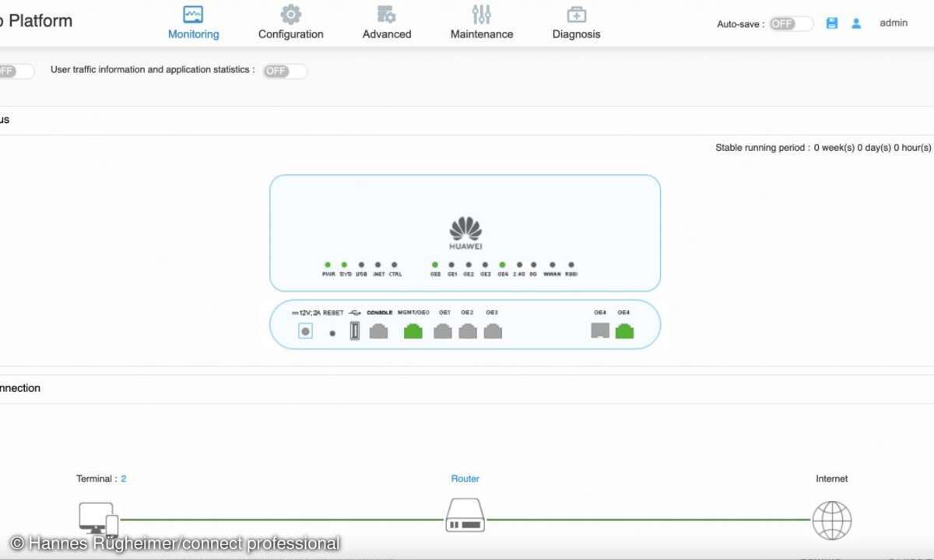Open the Monitoring tab
Viewport: 934px width, 560px height.
[193, 23]
